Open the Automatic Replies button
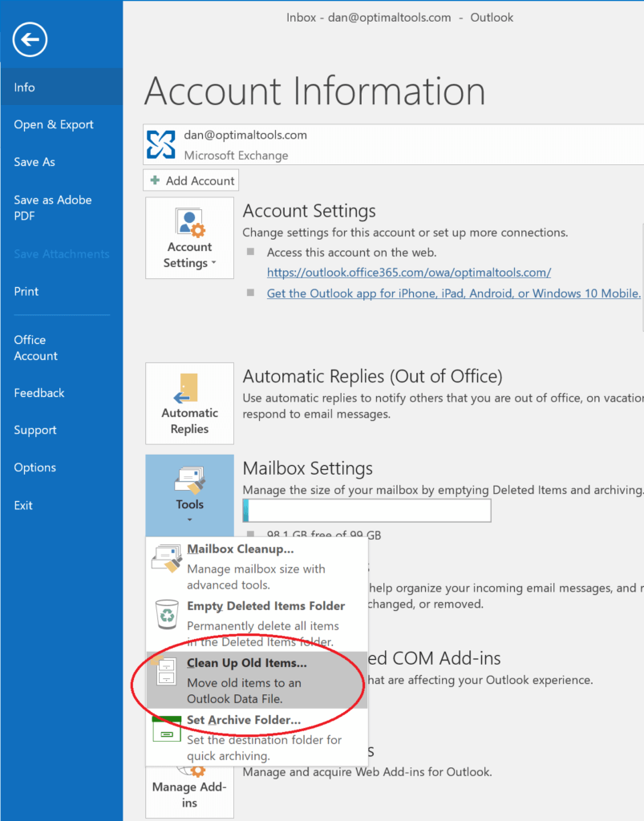 (x=189, y=404)
